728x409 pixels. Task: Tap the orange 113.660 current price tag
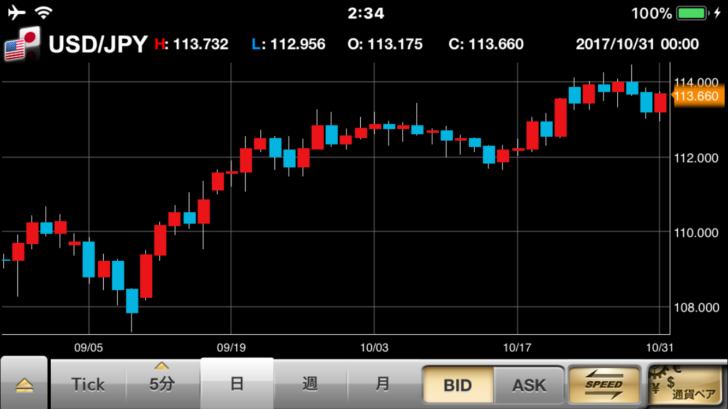[x=697, y=96]
